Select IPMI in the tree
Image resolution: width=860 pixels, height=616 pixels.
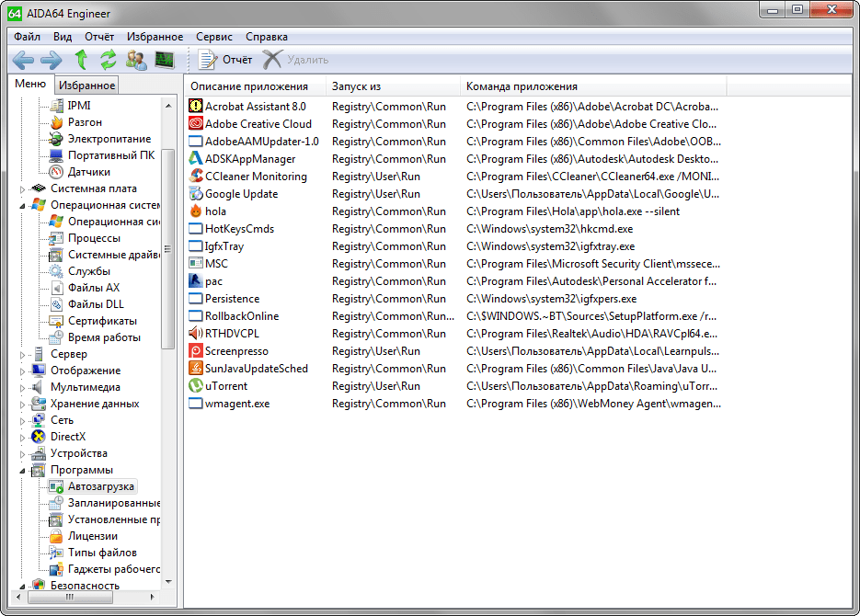[79, 105]
